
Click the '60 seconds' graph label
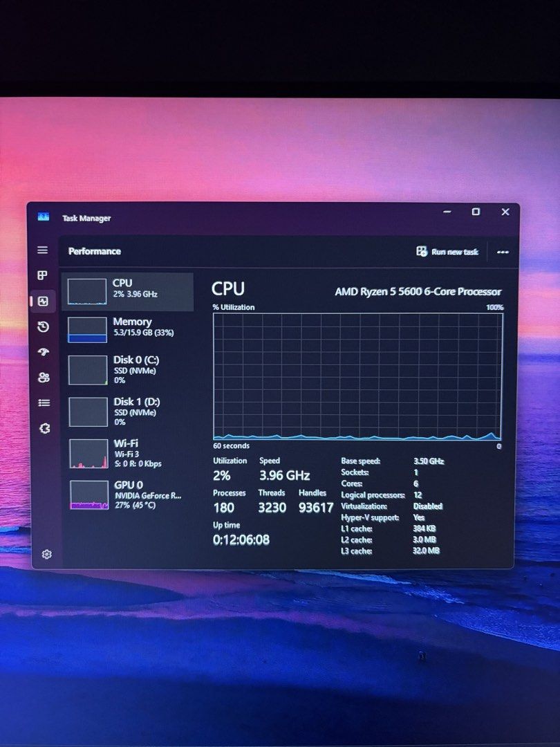pyautogui.click(x=231, y=446)
